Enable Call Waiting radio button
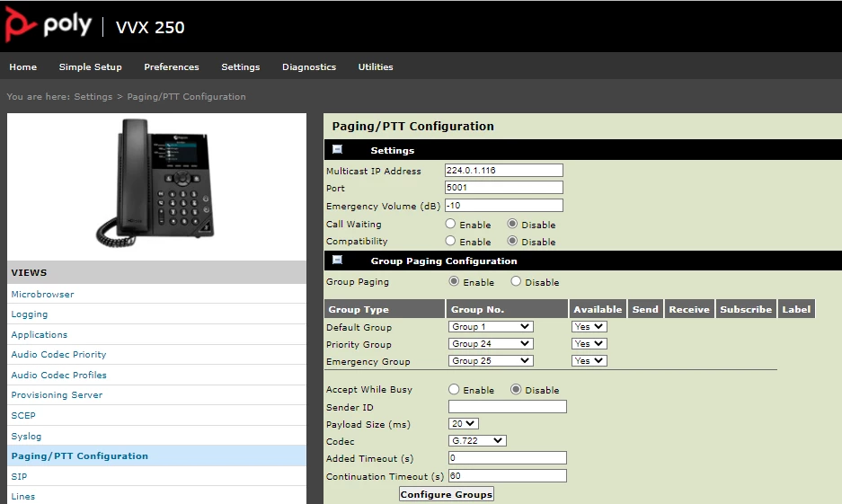The height and width of the screenshot is (504, 842). 450,224
